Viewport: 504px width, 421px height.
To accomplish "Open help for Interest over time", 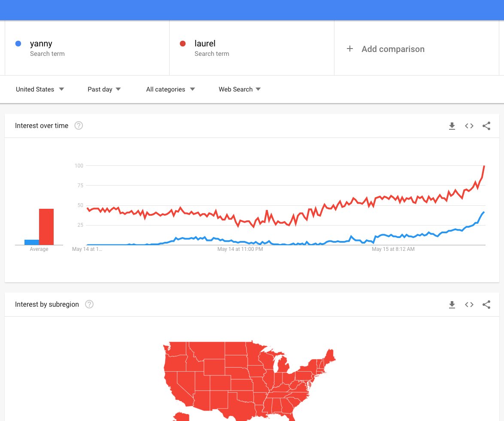I will (x=79, y=125).
